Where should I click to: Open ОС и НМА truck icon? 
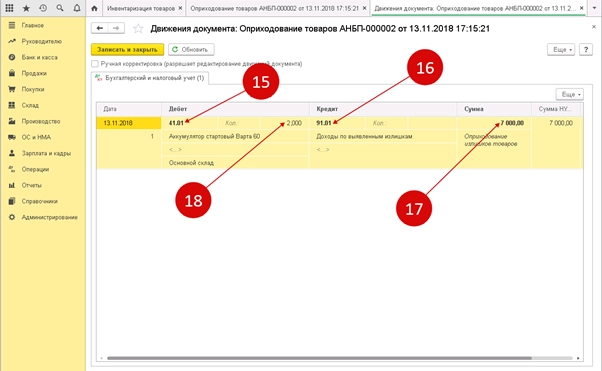coord(12,137)
